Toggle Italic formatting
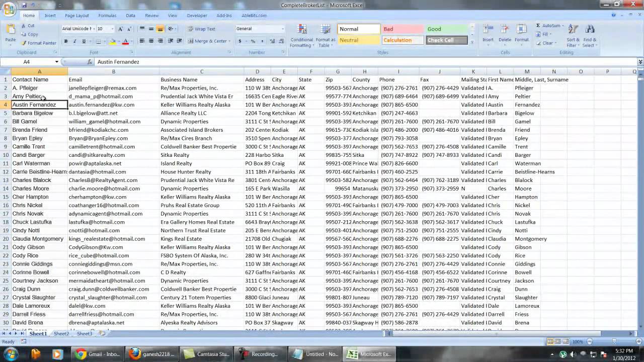The width and height of the screenshot is (644, 362). 74,41
